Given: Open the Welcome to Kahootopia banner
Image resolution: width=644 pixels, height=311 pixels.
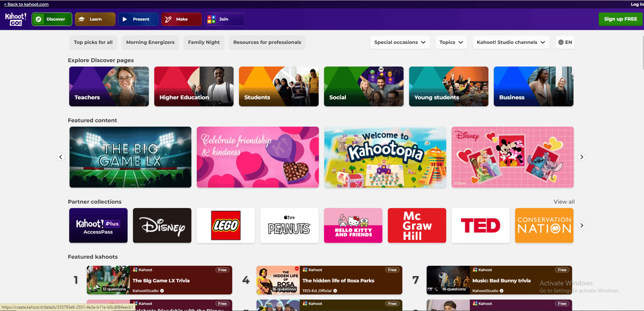Looking at the screenshot, I should point(385,157).
